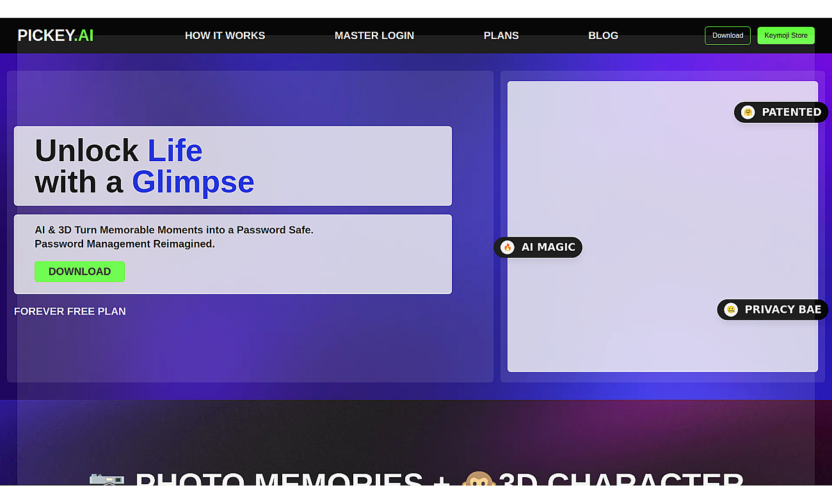Click the "Unlock Life with a Glimpse" headline
Screen dimensions: 832x504
[x=145, y=166]
